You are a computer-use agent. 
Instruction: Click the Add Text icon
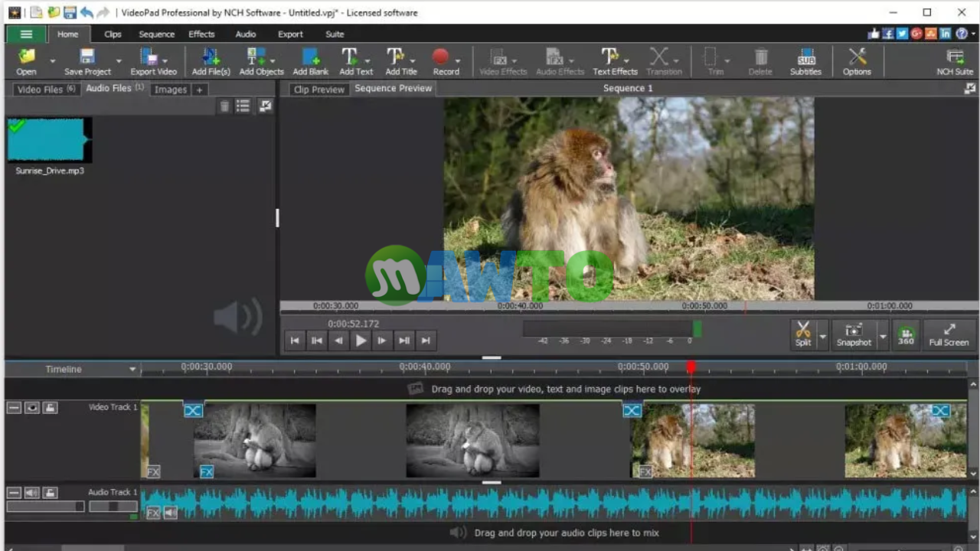click(x=350, y=57)
